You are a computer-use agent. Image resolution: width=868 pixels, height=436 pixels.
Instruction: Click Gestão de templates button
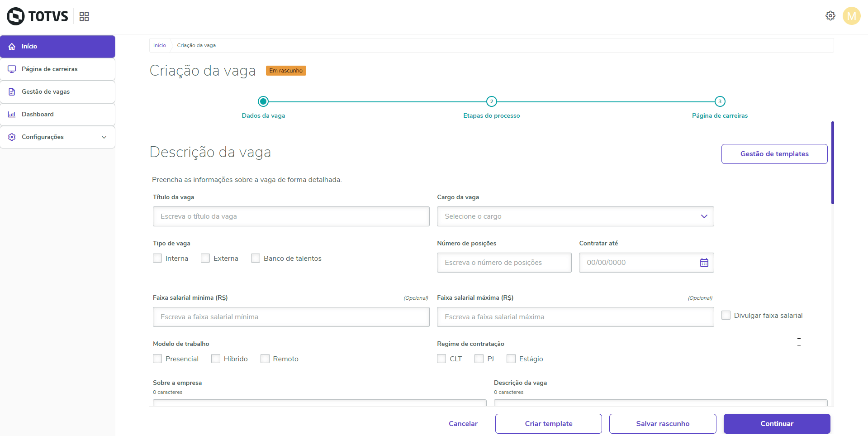[774, 154]
